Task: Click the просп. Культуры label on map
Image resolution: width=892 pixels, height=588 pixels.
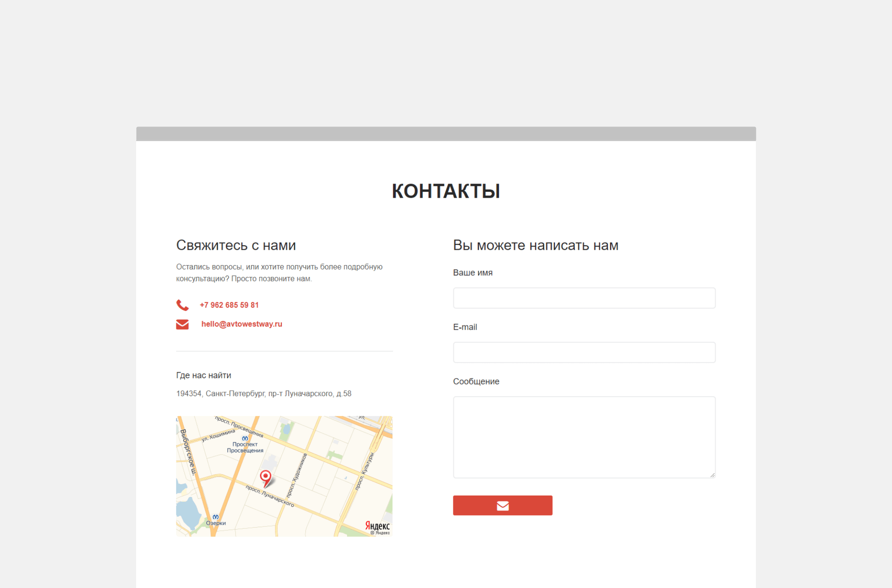Action: [364, 471]
